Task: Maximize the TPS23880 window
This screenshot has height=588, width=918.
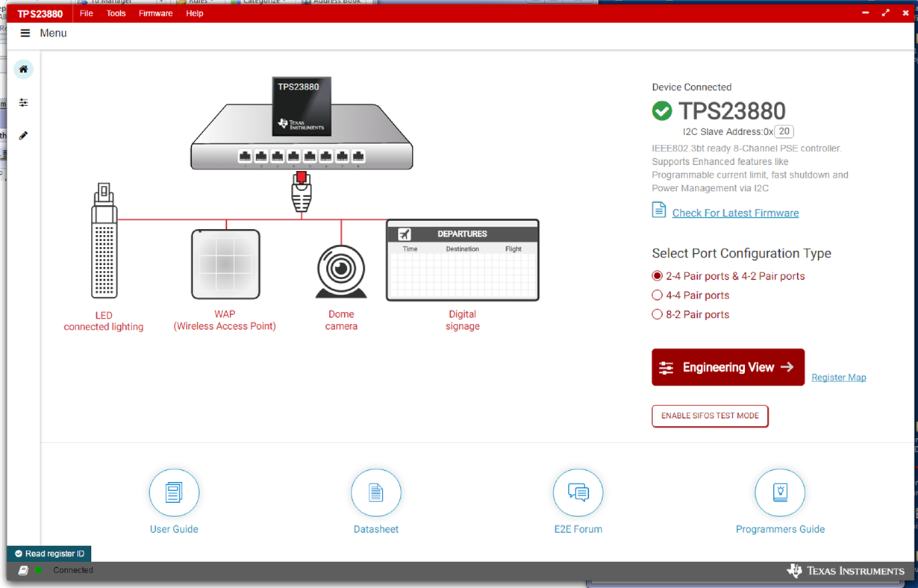Action: [x=886, y=13]
